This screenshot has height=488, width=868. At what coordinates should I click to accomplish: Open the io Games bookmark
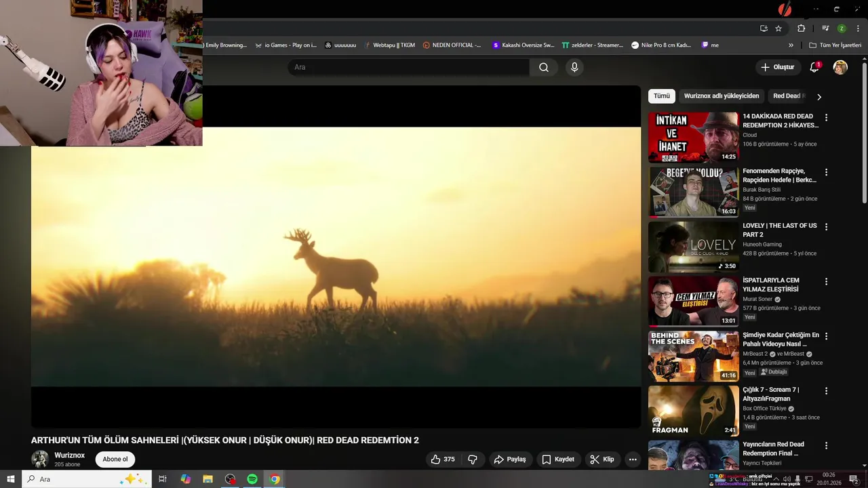(285, 45)
